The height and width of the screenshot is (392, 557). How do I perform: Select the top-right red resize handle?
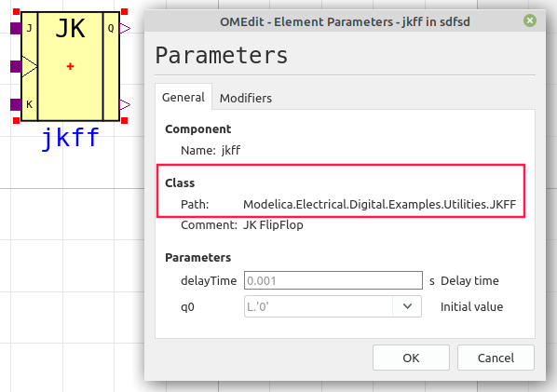tap(124, 12)
